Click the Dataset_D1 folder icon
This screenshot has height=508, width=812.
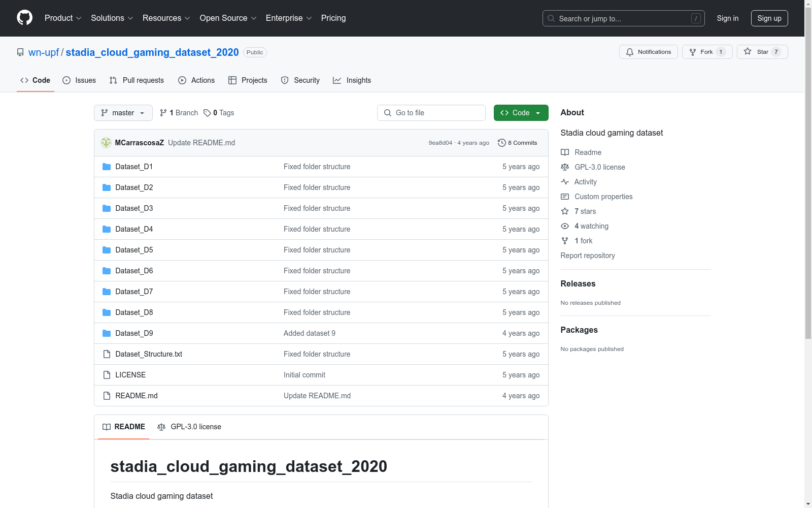(x=107, y=167)
